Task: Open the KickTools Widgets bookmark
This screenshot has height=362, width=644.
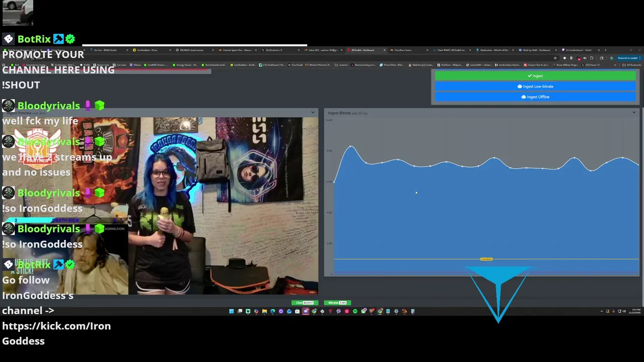Action: coord(450,65)
